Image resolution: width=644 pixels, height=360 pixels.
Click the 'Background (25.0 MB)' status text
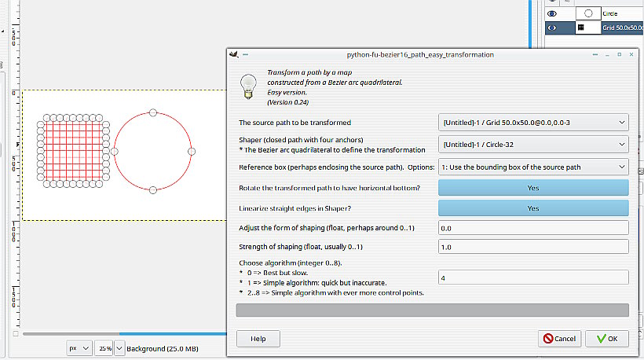tap(163, 348)
